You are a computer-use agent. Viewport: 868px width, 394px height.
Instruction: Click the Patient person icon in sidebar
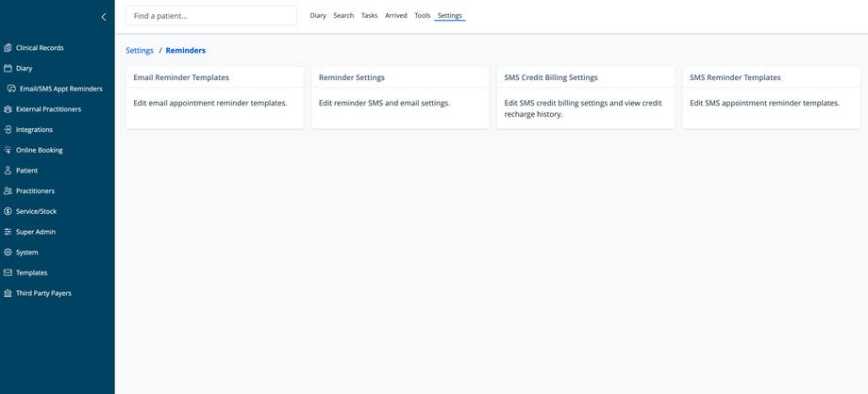(x=8, y=171)
